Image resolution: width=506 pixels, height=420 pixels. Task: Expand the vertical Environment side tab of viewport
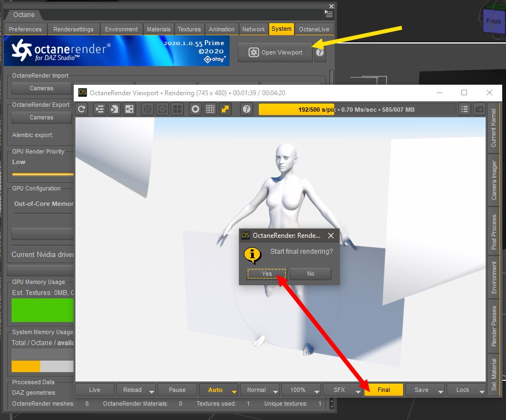coord(493,277)
